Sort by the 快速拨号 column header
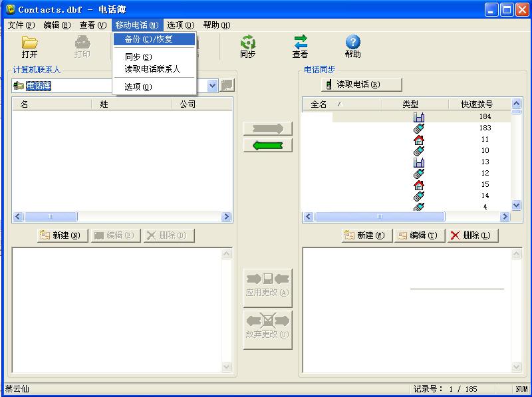The height and width of the screenshot is (397, 532). pos(479,104)
